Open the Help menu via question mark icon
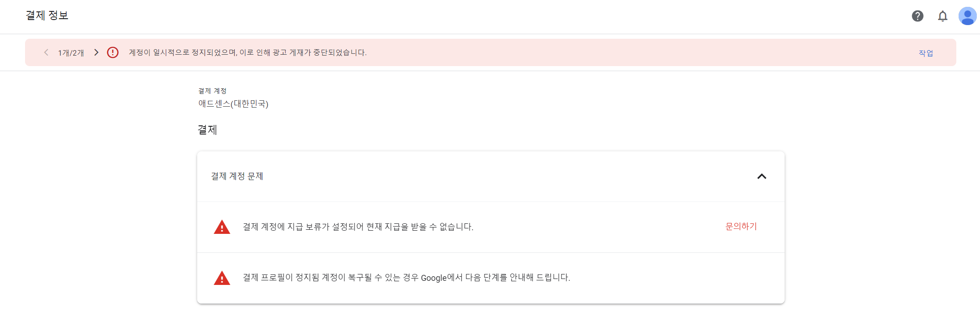 pos(918,16)
